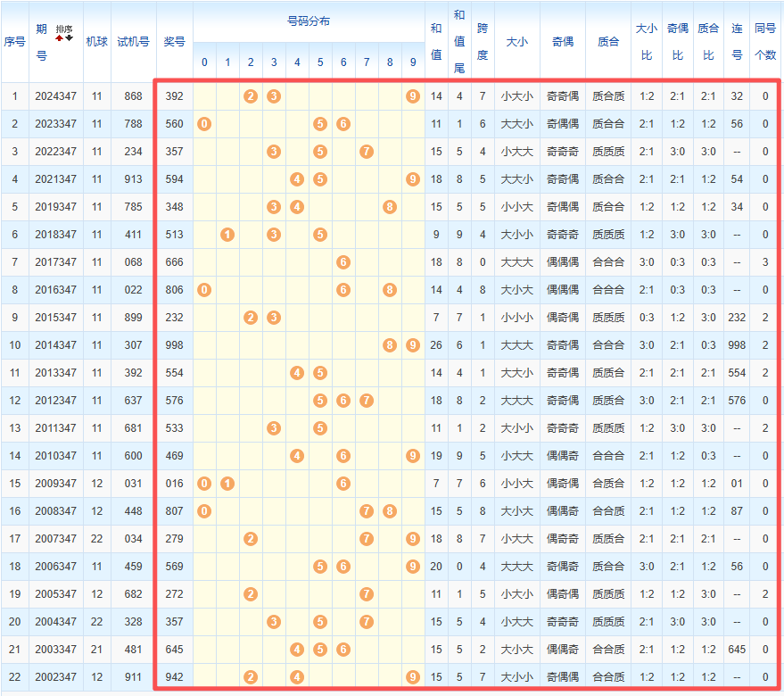The image size is (784, 696).
Task: Click prize number 998 in 奖号 column
Action: [x=174, y=345]
